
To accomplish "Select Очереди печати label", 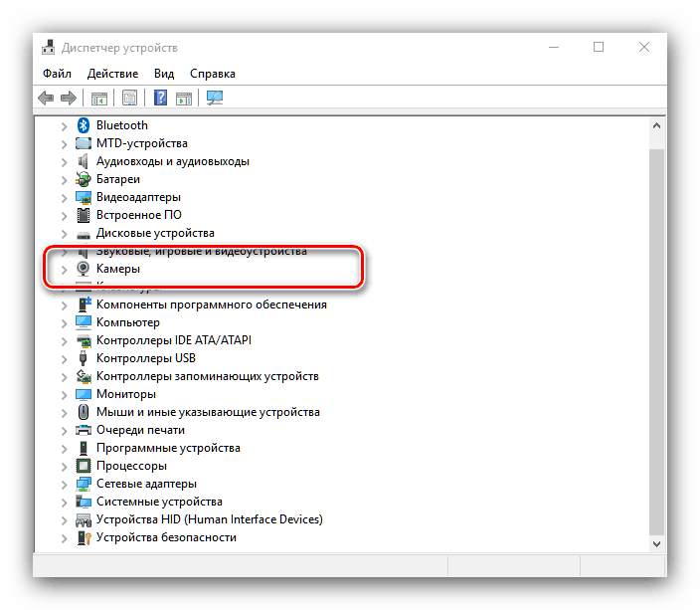I will (140, 430).
